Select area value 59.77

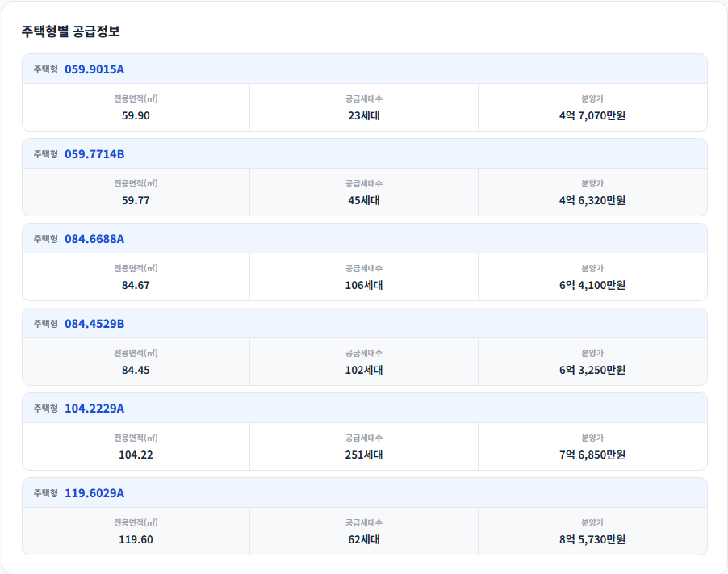(x=136, y=201)
